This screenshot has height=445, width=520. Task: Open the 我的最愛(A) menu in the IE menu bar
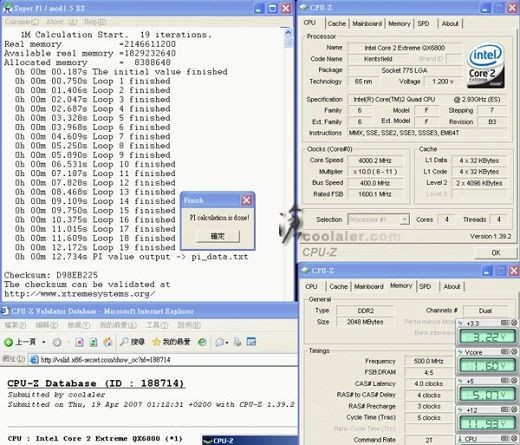click(118, 325)
